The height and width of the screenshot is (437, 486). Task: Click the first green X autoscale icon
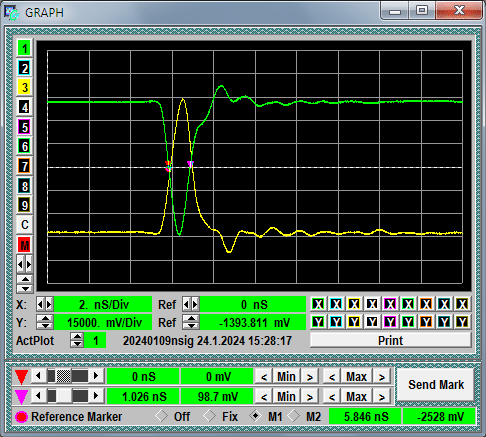point(318,304)
